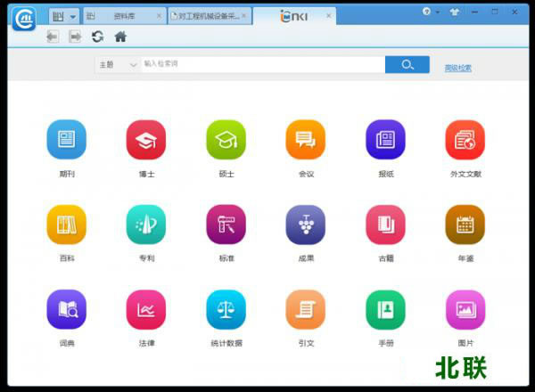Switch to the 对工程机械设备 document tab
Viewport: 535px width, 392px height.
[209, 16]
